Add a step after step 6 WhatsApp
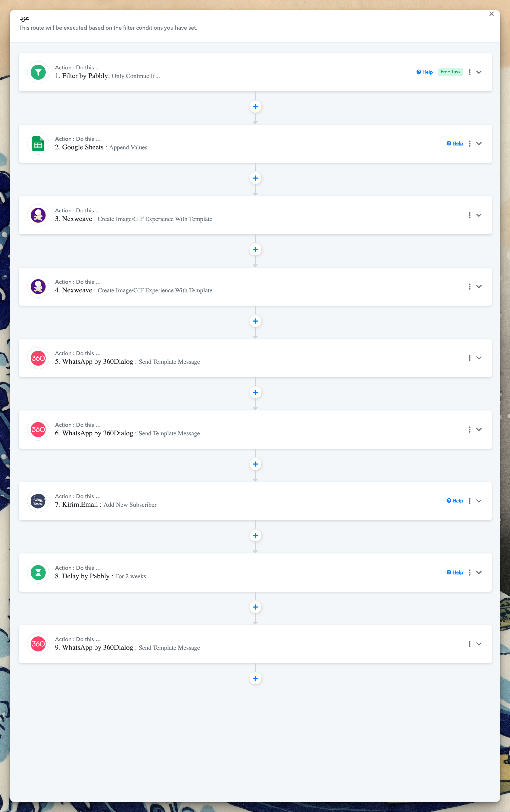510x812 pixels. (x=255, y=464)
